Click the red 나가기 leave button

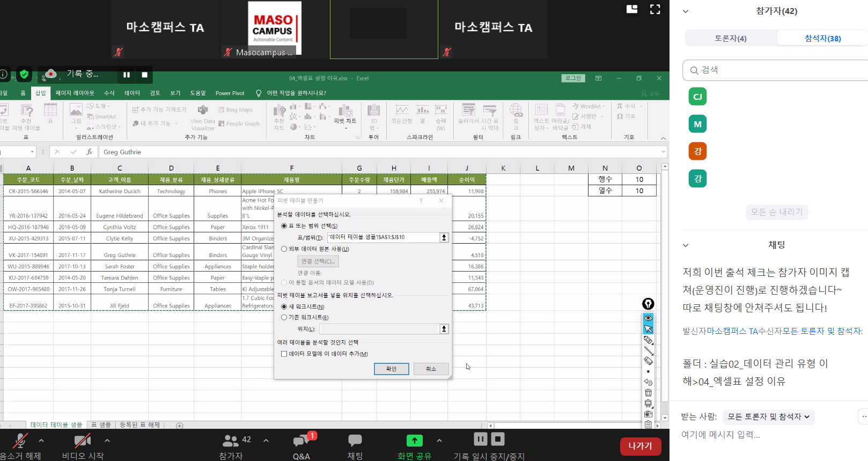click(x=640, y=446)
